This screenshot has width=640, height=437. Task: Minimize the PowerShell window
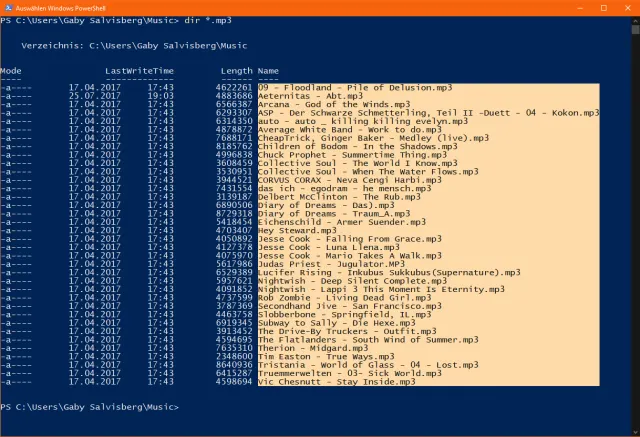point(580,8)
